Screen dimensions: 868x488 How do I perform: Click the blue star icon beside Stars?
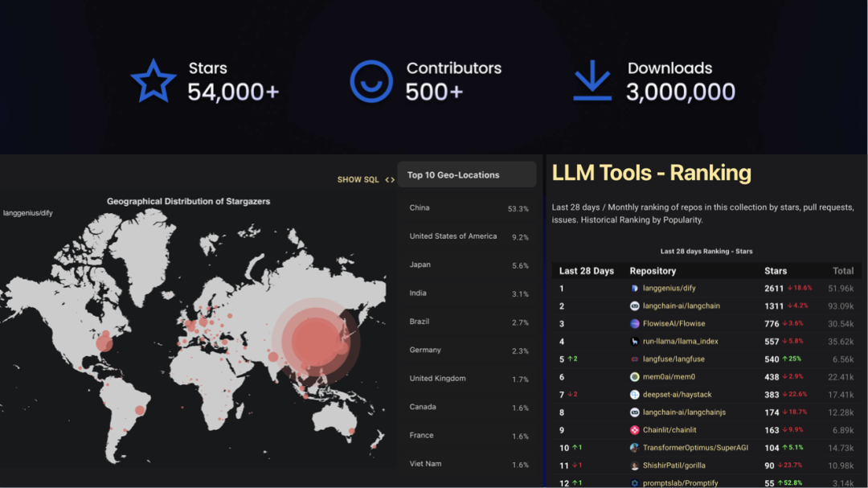click(153, 82)
